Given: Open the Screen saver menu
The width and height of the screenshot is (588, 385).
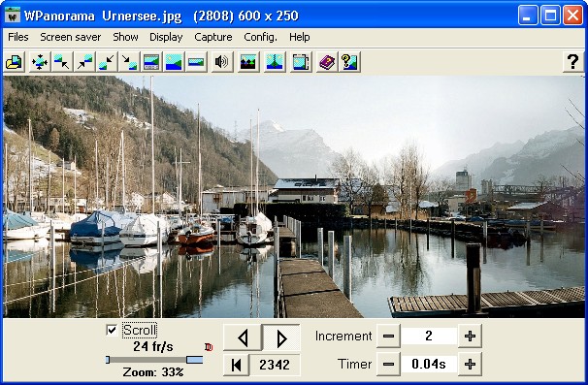Looking at the screenshot, I should point(71,37).
